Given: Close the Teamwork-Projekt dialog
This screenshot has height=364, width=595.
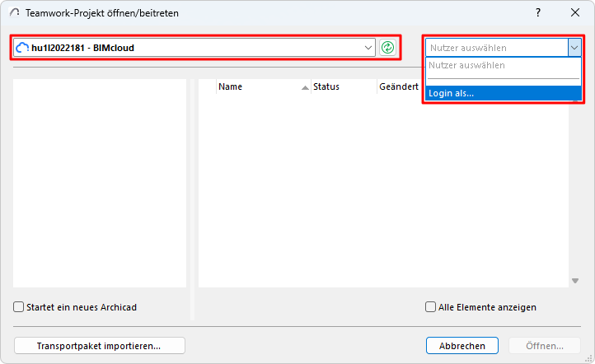Looking at the screenshot, I should [575, 13].
